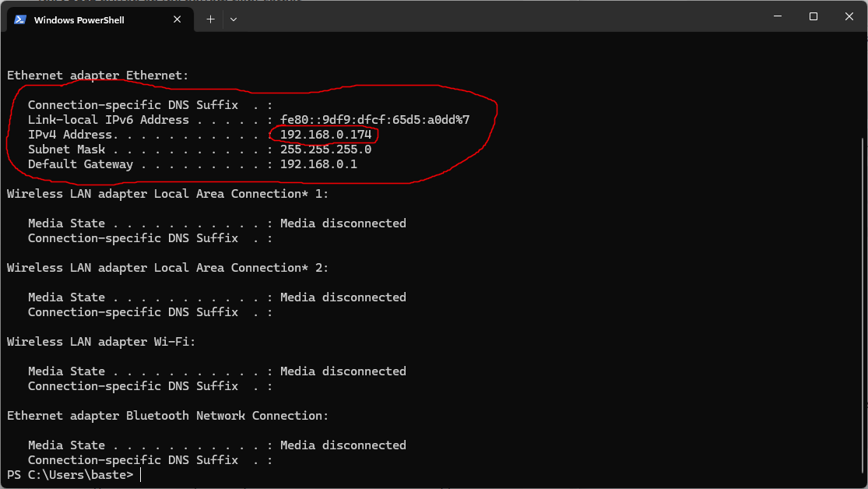Viewport: 868px width, 489px height.
Task: Click the PowerShell icon in the tab
Action: [x=20, y=19]
